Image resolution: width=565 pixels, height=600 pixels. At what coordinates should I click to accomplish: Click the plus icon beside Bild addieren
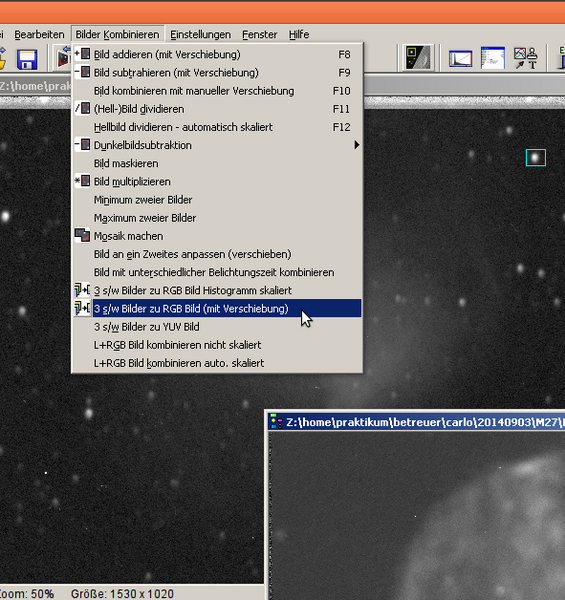pyautogui.click(x=82, y=54)
